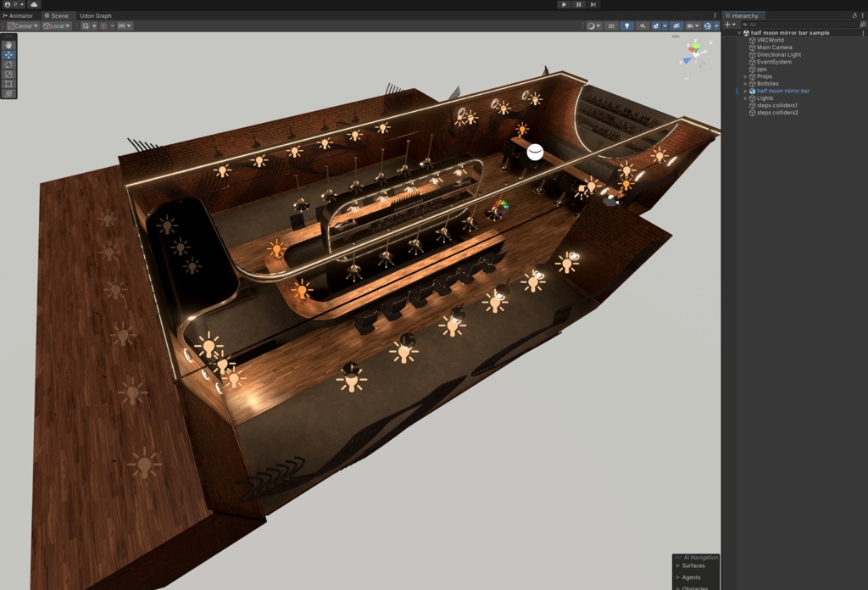Viewport: 868px width, 590px height.
Task: Open gizmos options dropdown arrow
Action: (716, 26)
